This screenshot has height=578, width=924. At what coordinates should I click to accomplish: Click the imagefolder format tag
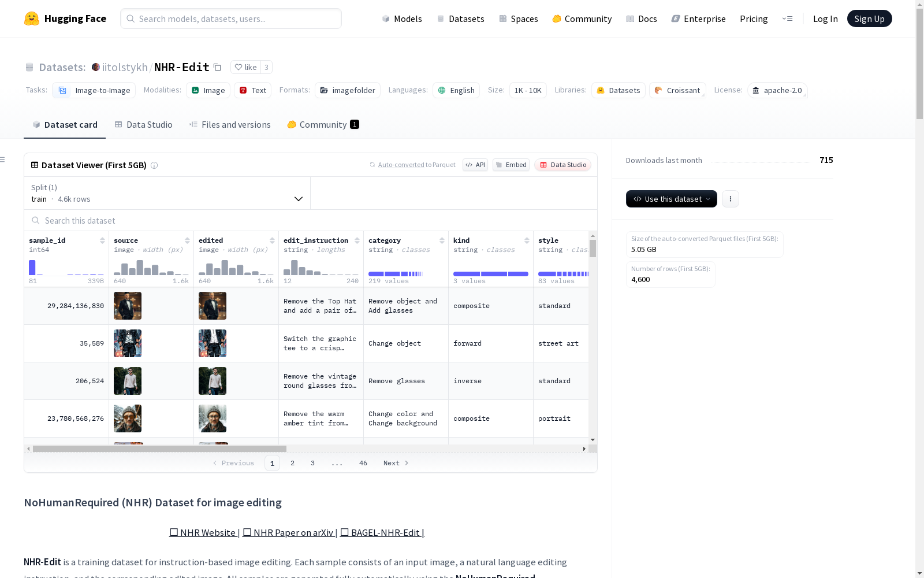[348, 90]
